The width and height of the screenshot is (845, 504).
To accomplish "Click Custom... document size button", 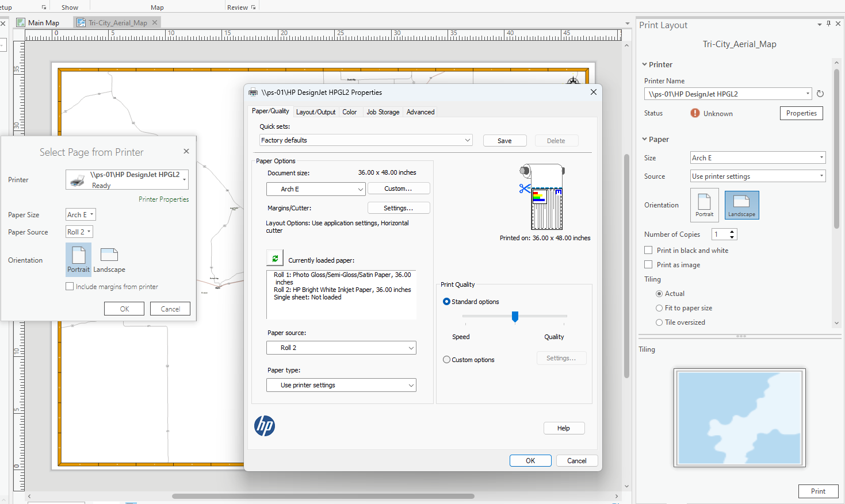I will 398,188.
